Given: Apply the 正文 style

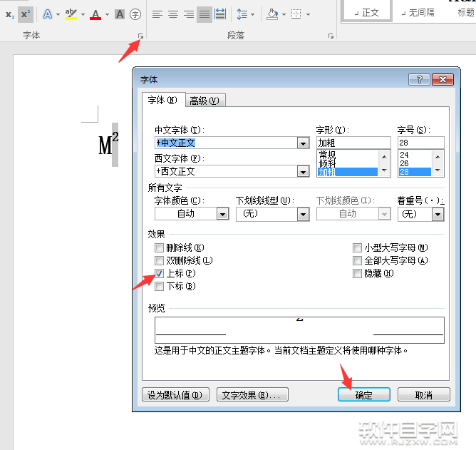Looking at the screenshot, I should (x=367, y=12).
